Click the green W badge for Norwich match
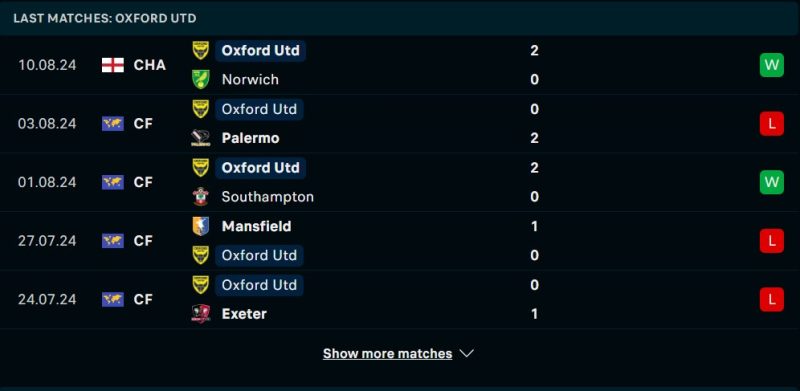 click(x=771, y=65)
